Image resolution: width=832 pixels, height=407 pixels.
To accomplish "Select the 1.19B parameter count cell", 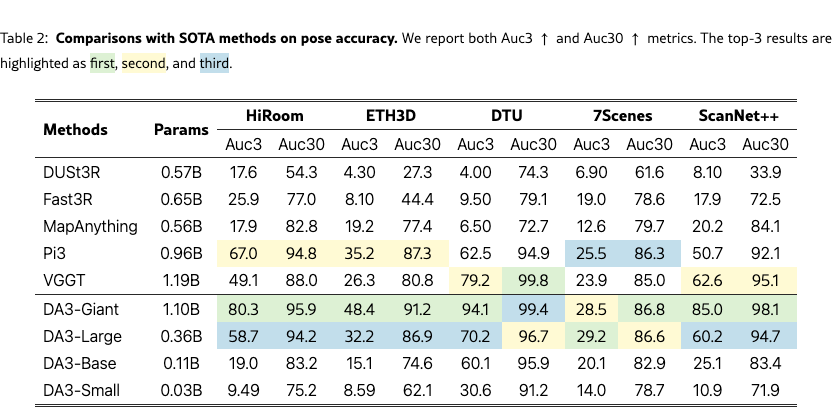I will (x=181, y=280).
